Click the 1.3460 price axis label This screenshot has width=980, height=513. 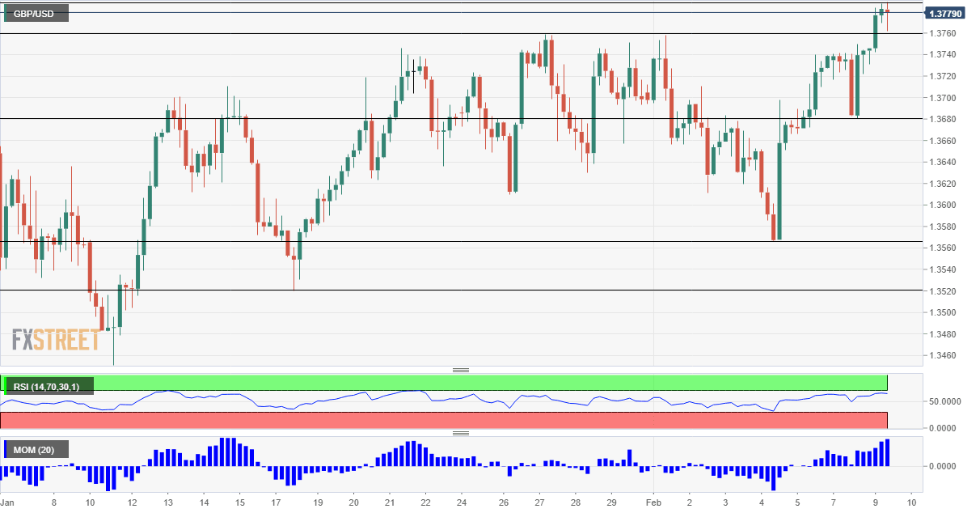click(943, 356)
